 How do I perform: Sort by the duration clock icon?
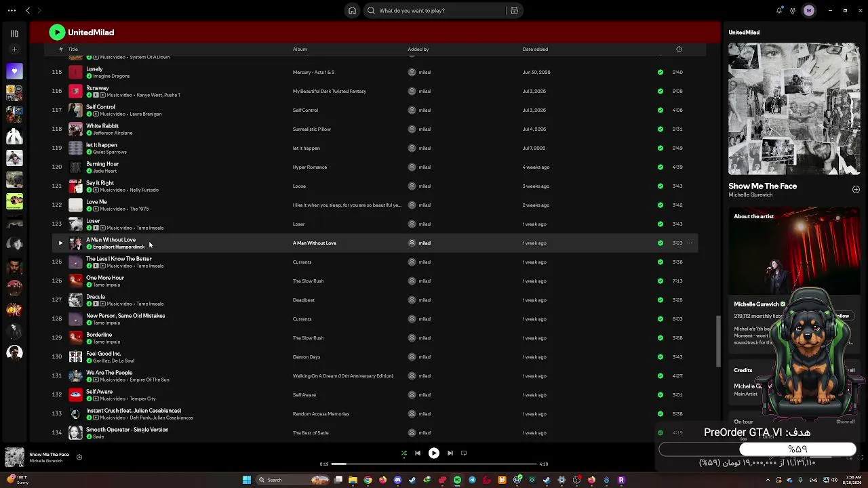pyautogui.click(x=679, y=49)
